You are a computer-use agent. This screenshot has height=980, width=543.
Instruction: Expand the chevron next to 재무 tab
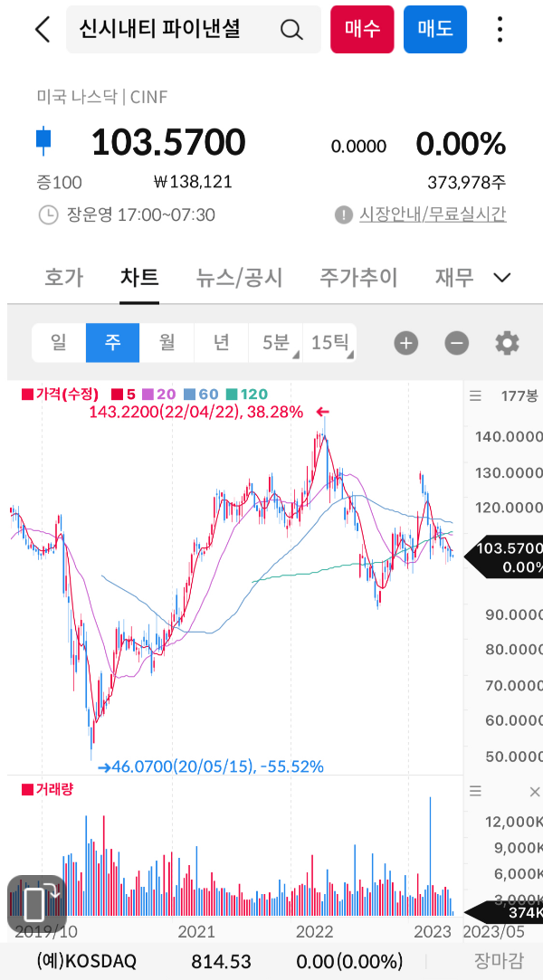click(501, 278)
